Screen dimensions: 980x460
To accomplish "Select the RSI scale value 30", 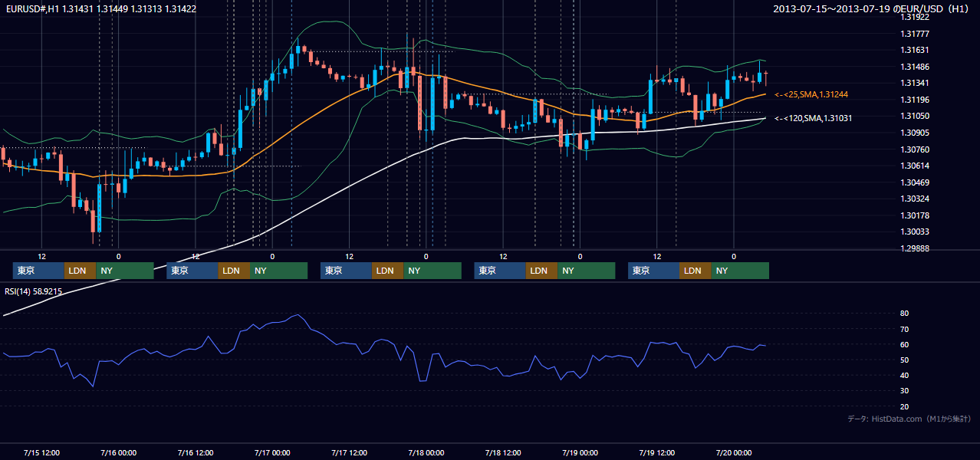I will (904, 391).
